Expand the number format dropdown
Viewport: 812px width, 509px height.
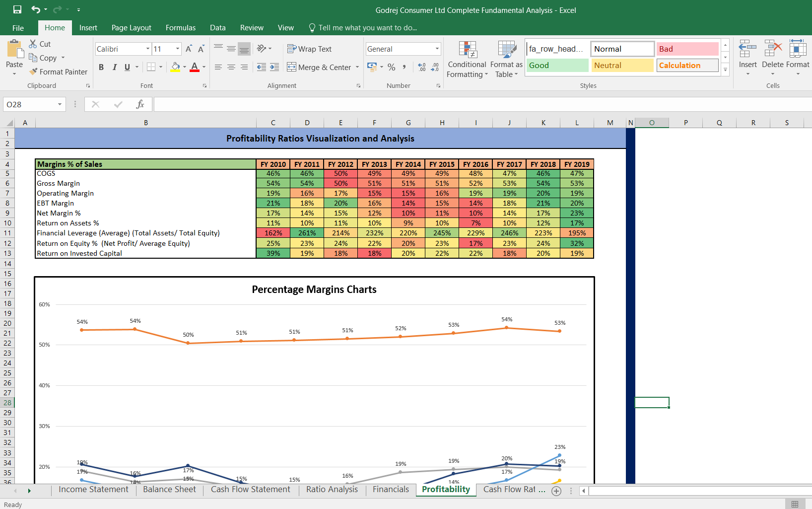click(437, 49)
